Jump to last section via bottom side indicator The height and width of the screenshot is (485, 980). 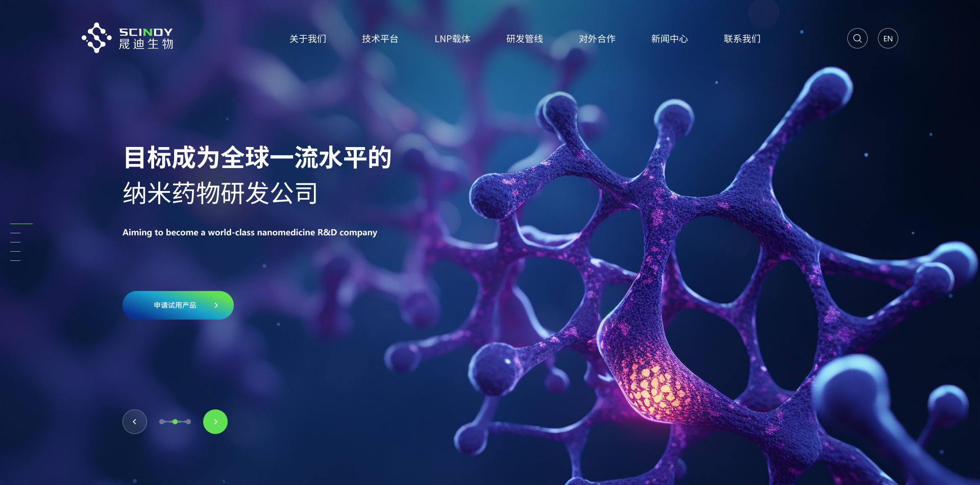coord(15,260)
